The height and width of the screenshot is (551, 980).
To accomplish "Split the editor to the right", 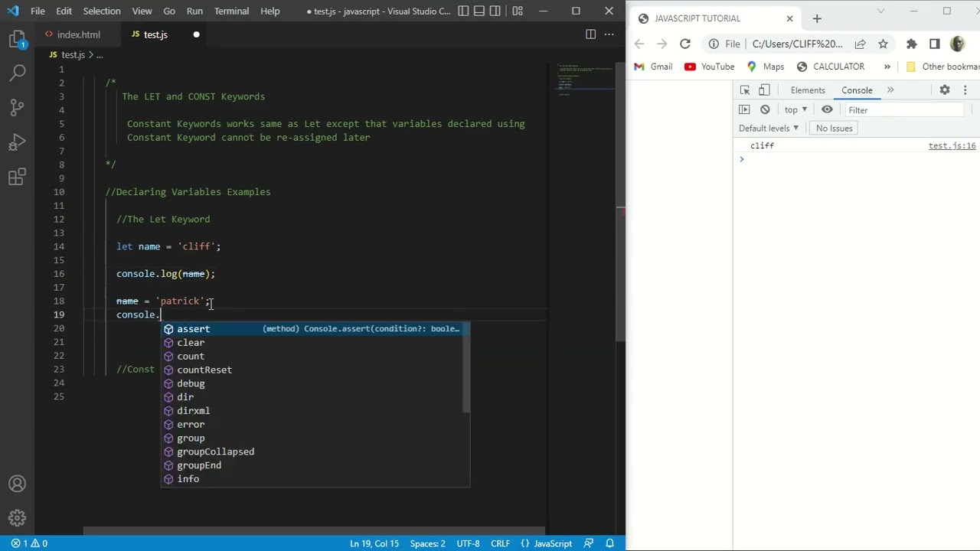I will 590,34.
